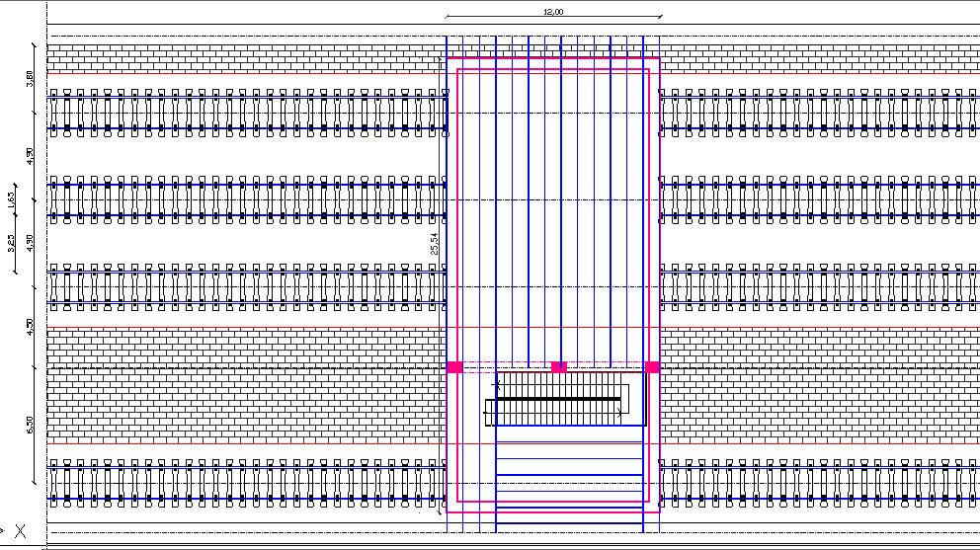
Task: Click the left pink column square
Action: pos(454,367)
